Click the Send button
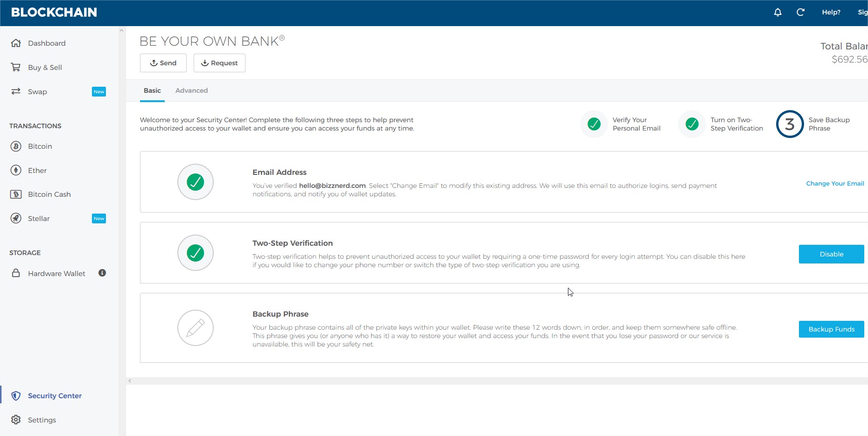This screenshot has width=868, height=436. pos(163,63)
